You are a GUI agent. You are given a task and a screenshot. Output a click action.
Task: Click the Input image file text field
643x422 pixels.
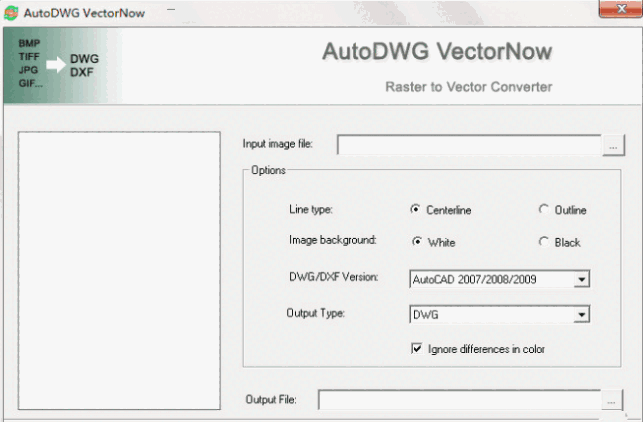click(469, 145)
